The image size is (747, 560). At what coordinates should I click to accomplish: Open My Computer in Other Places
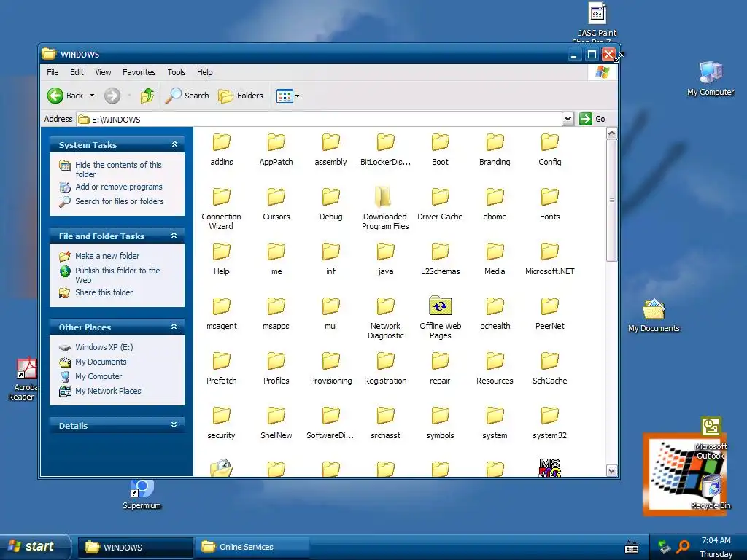(x=98, y=377)
